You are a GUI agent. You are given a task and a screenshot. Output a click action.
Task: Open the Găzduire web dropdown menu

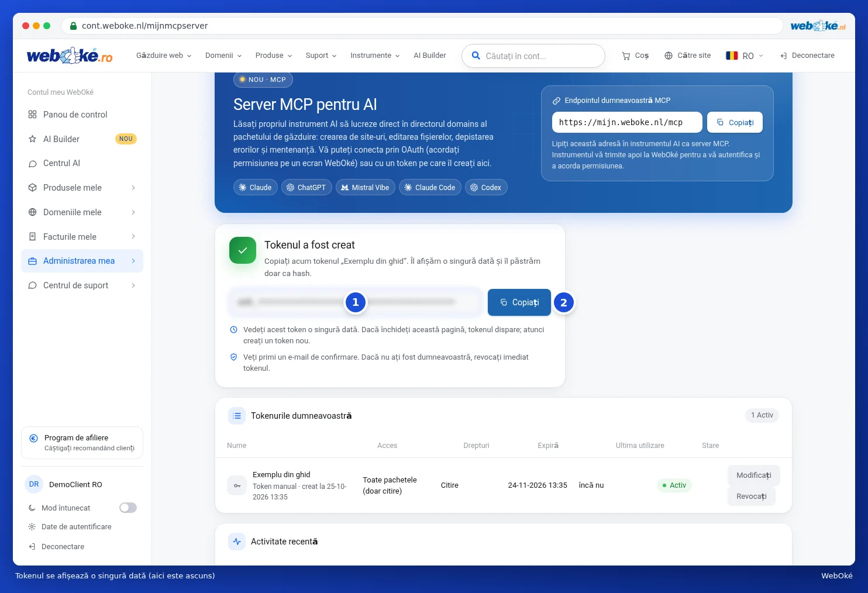pos(164,56)
